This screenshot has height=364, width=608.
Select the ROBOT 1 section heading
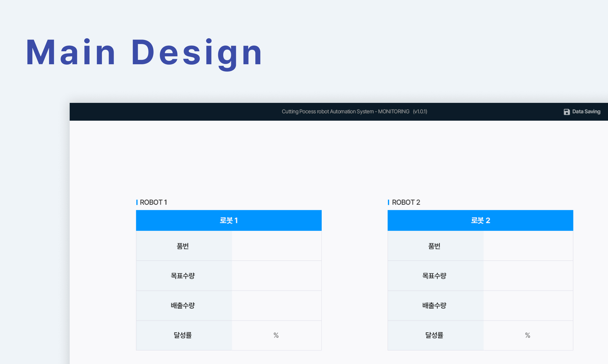click(153, 202)
